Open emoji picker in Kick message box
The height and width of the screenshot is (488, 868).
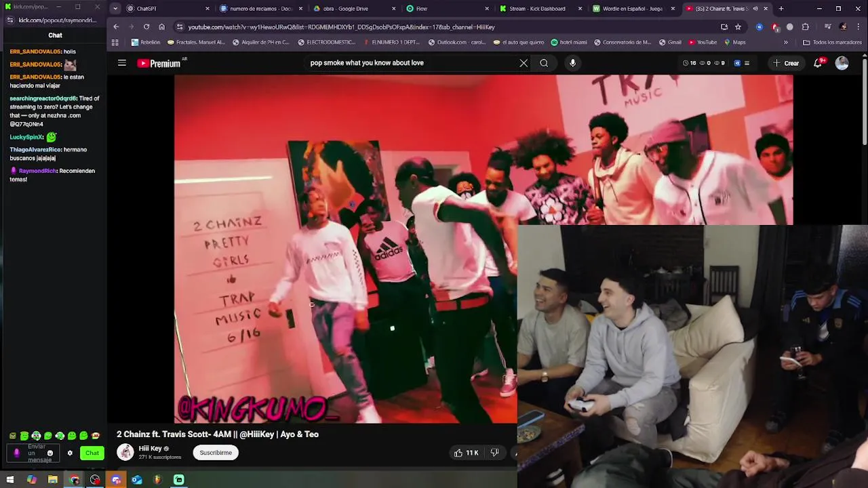tap(50, 453)
